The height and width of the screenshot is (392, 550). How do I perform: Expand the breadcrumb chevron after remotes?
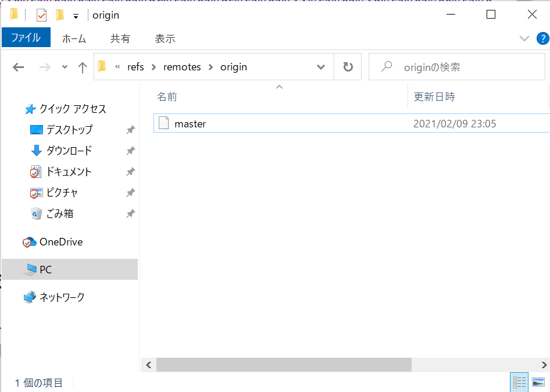click(209, 66)
